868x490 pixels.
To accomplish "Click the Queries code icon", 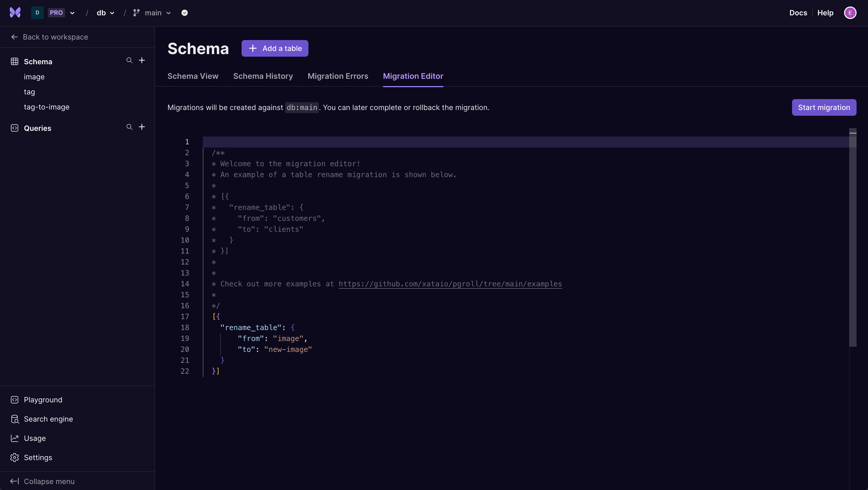I will 15,128.
